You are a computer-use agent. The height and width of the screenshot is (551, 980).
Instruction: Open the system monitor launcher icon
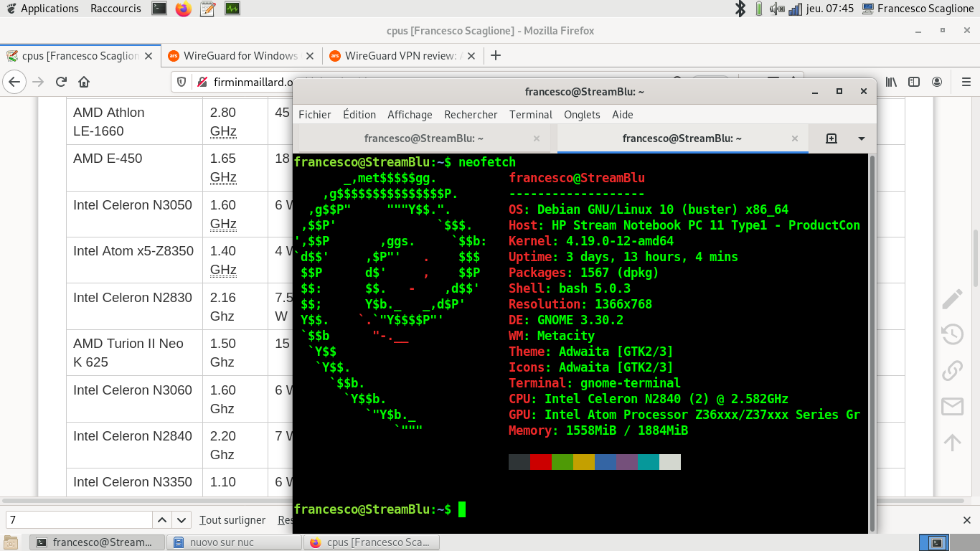coord(232,9)
